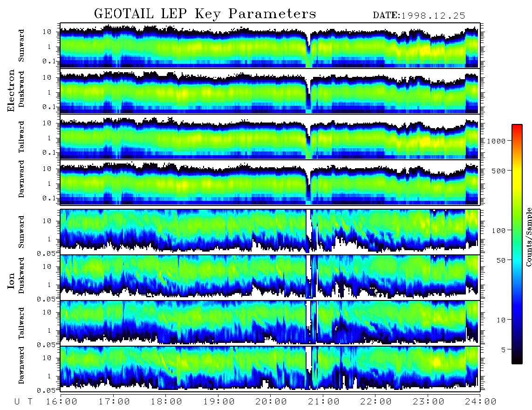Click inside the Electron Duskward spectrogram panel
532x410 pixels.
(270, 91)
